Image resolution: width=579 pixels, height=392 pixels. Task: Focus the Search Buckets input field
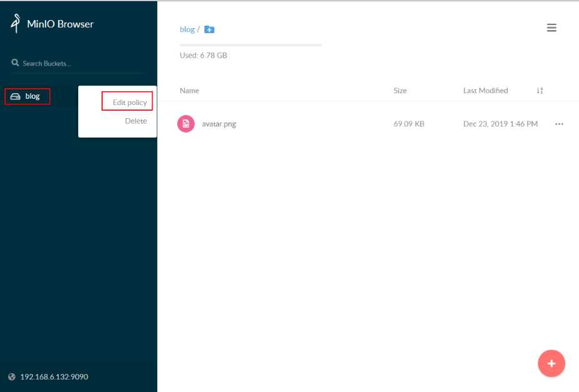78,63
